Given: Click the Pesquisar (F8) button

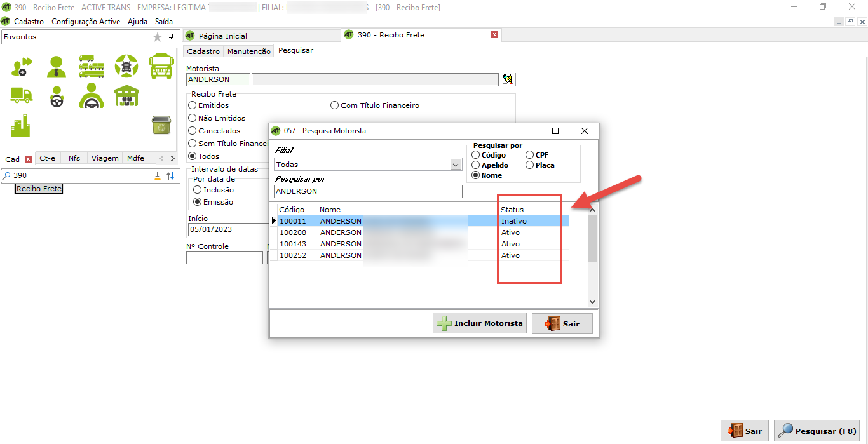Looking at the screenshot, I should 817,431.
